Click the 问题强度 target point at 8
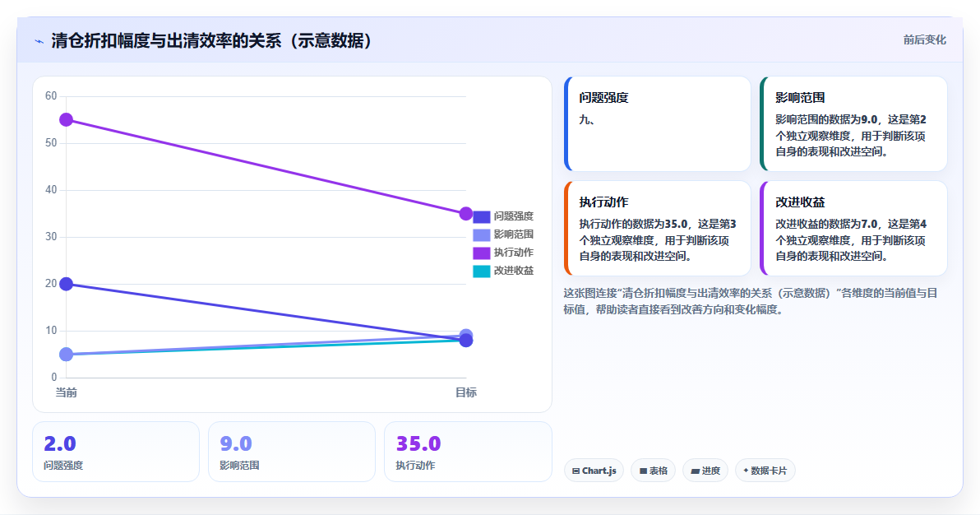The width and height of the screenshot is (980, 515). [x=465, y=341]
